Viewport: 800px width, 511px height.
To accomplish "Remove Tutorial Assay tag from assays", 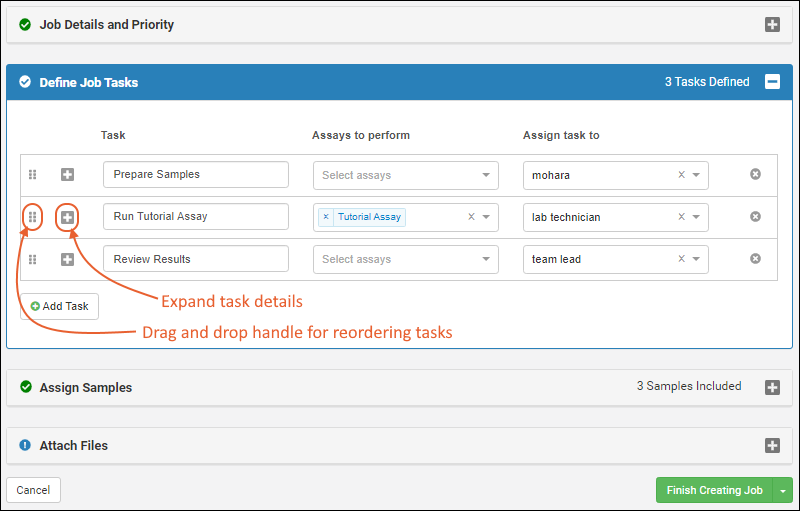I will coord(326,217).
